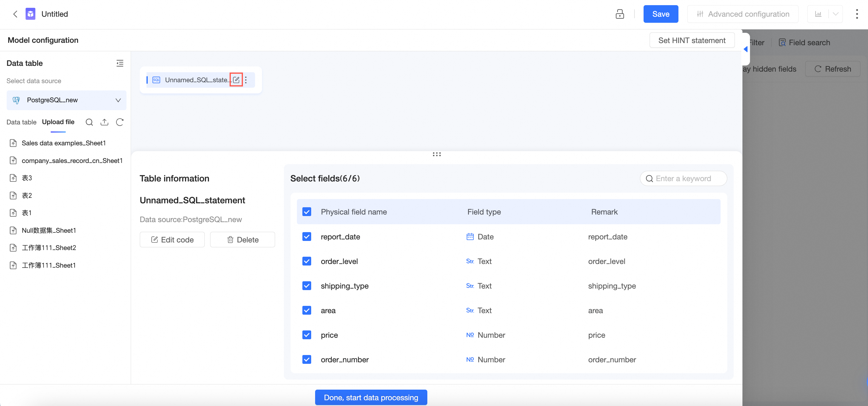
Task: Uncheck the report_date field checkbox
Action: coord(307,237)
